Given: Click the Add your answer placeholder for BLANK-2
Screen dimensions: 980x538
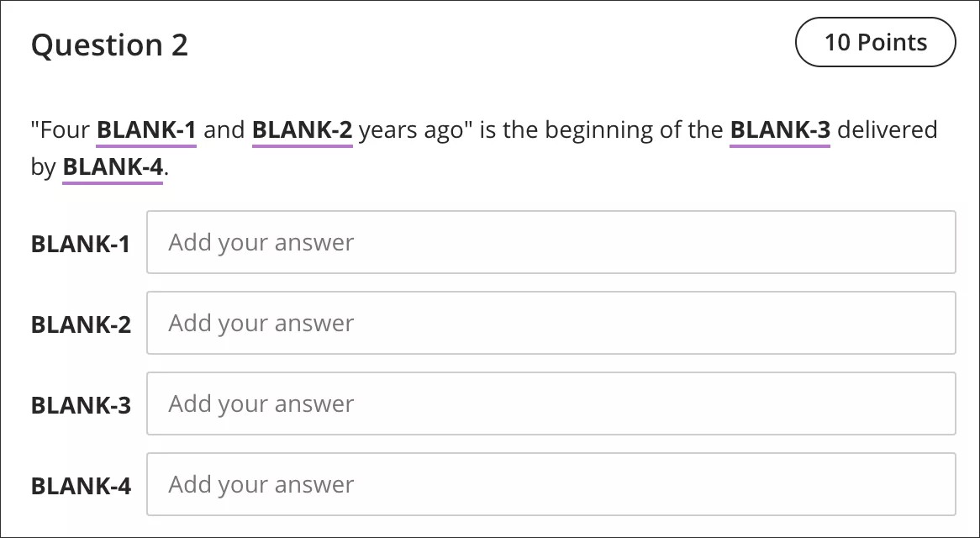Looking at the screenshot, I should (261, 323).
